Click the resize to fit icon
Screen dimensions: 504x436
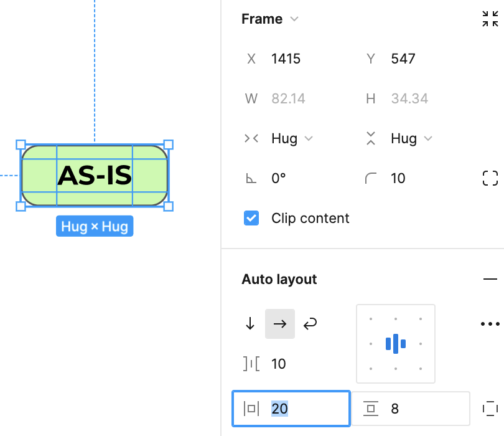pyautogui.click(x=490, y=19)
